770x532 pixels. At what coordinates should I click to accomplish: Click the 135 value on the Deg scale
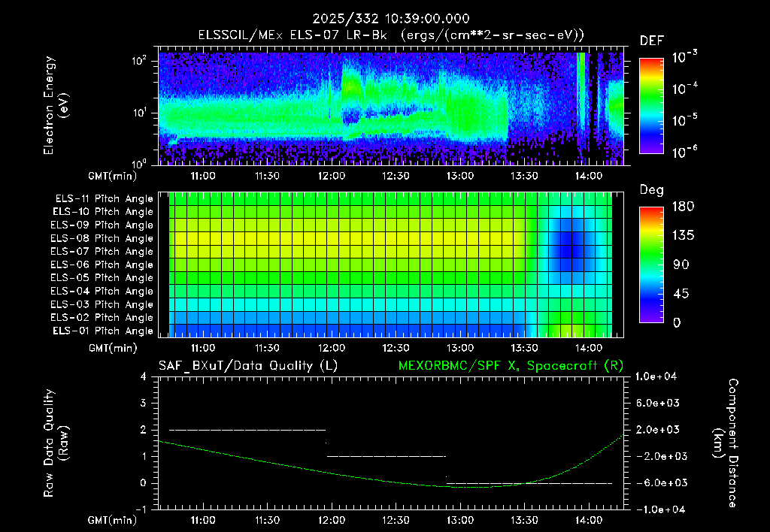point(683,236)
